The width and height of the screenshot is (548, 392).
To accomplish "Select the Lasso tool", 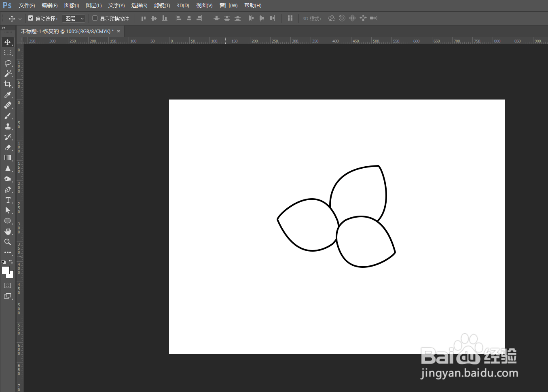I will click(8, 63).
